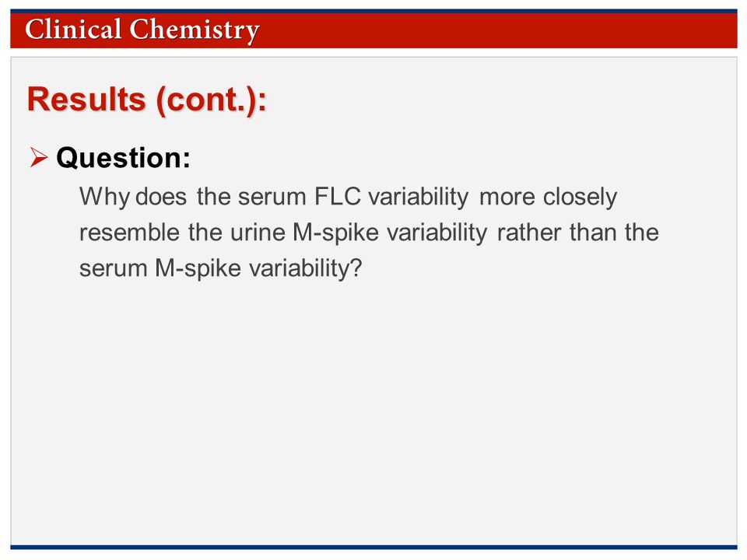Click the first line starting Why does

[349, 197]
